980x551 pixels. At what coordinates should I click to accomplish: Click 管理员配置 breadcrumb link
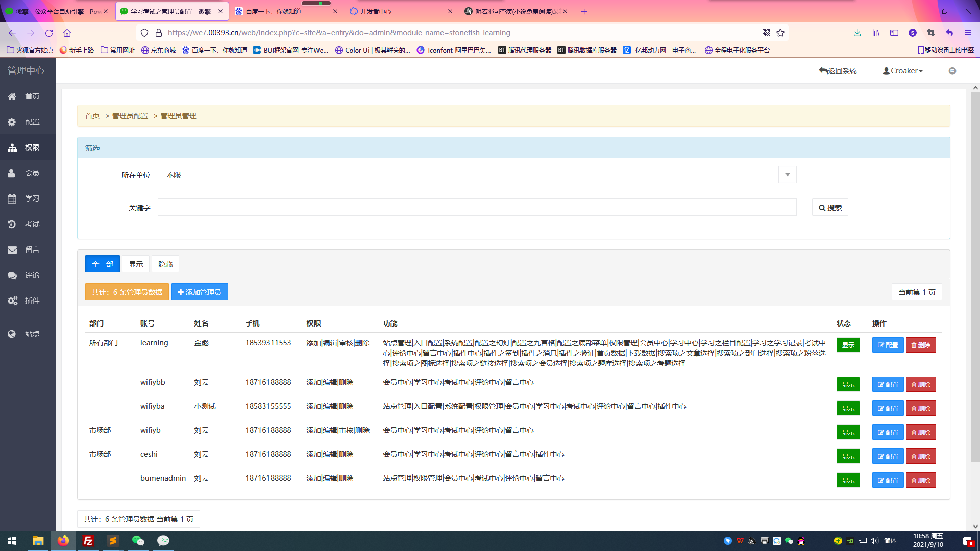tap(130, 116)
